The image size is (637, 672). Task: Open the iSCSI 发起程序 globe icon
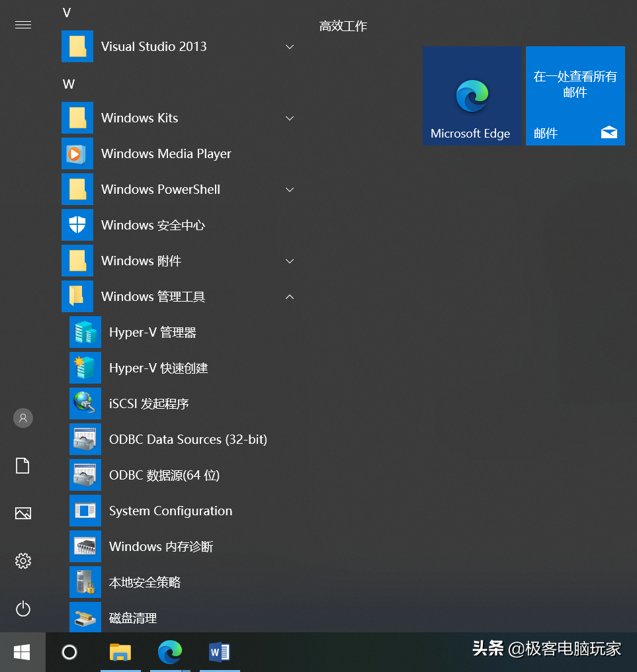coord(85,403)
